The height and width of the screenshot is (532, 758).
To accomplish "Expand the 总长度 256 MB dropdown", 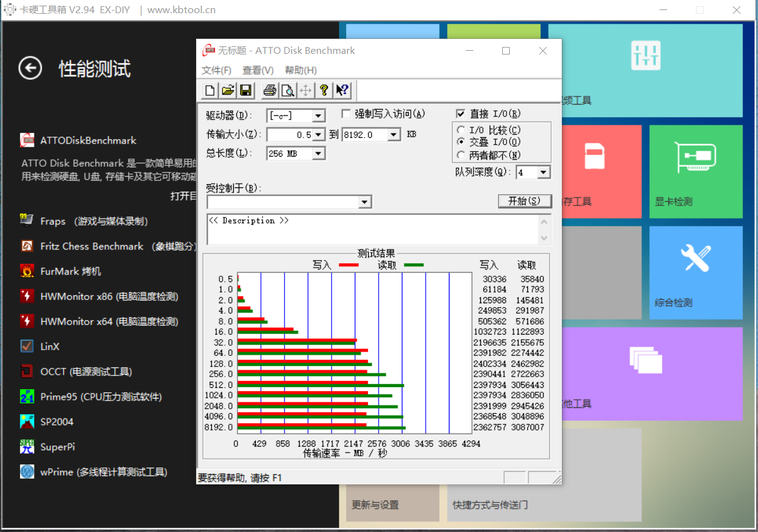I will coord(318,154).
